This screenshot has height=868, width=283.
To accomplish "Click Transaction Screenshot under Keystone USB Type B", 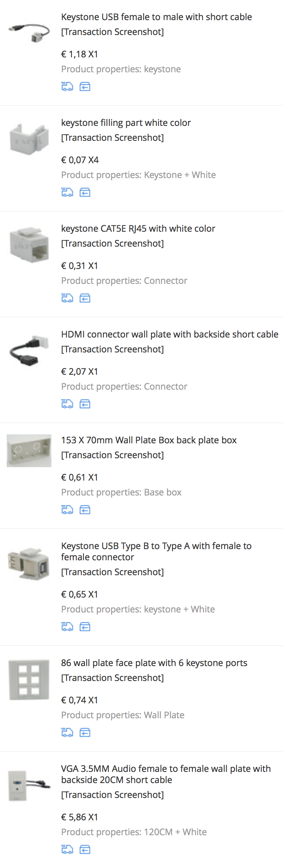I will click(112, 572).
